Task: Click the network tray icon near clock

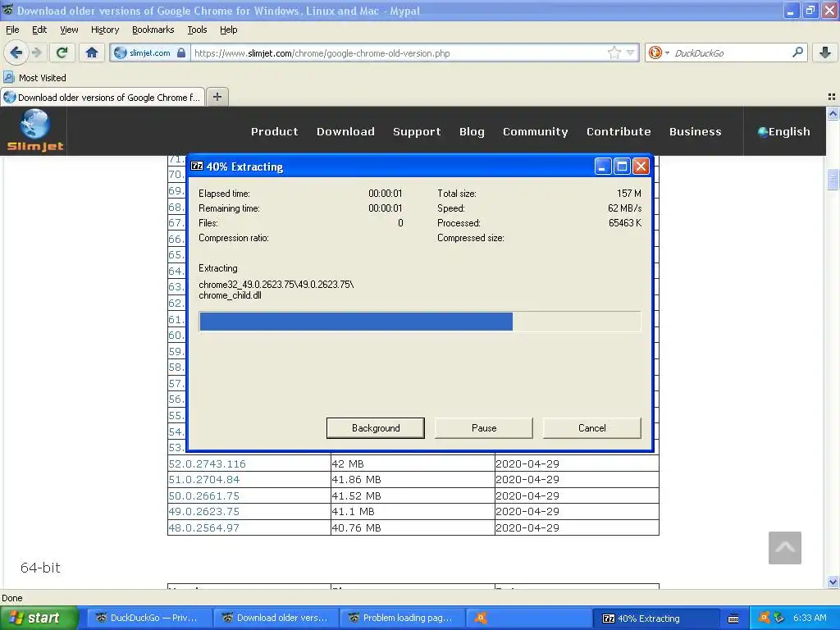Action: [x=779, y=618]
